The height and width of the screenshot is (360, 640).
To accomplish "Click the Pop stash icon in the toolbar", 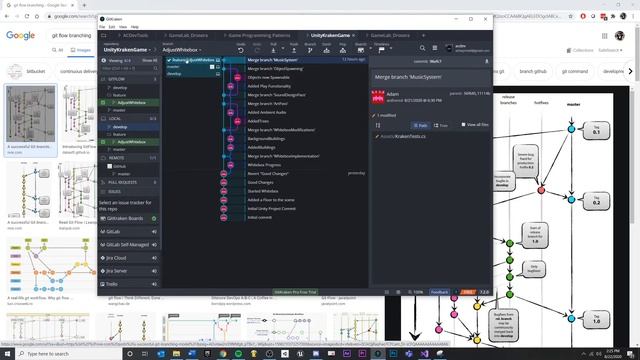I will [343, 50].
